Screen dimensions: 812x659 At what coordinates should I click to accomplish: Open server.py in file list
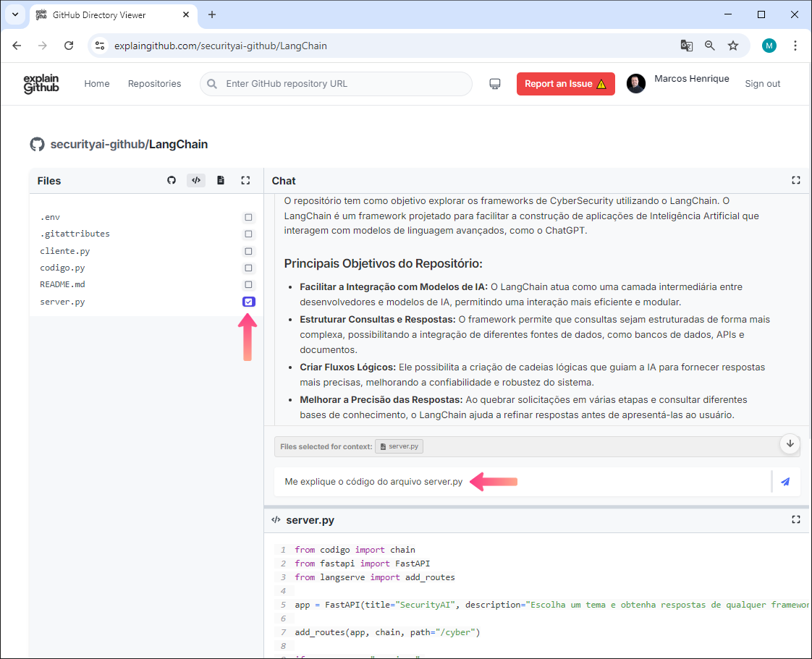tap(62, 302)
